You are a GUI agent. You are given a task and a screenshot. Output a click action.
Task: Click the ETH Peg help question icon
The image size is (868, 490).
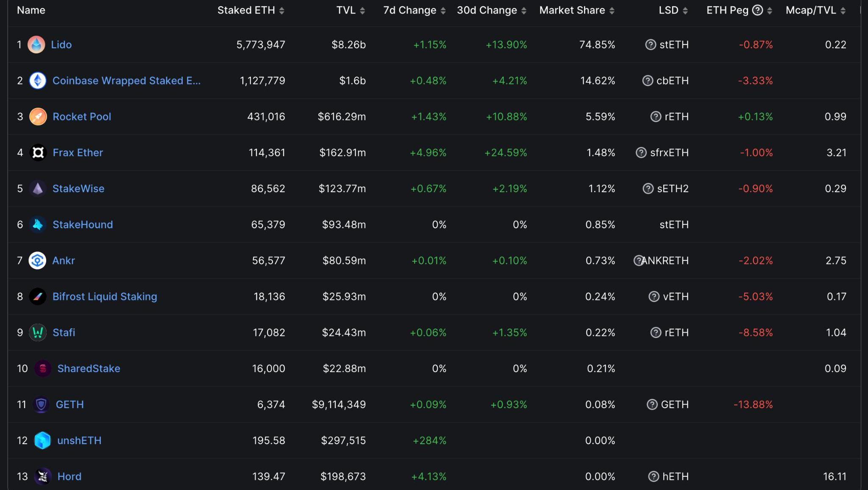pos(757,10)
